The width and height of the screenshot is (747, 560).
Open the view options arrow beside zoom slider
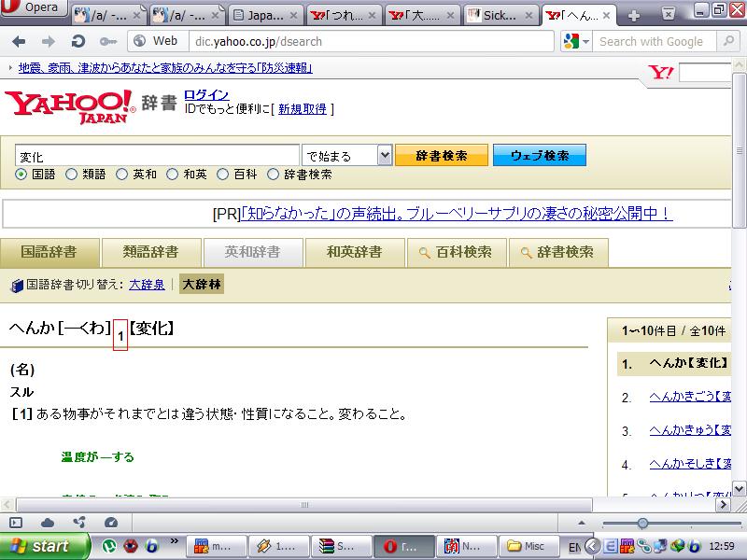[x=581, y=523]
